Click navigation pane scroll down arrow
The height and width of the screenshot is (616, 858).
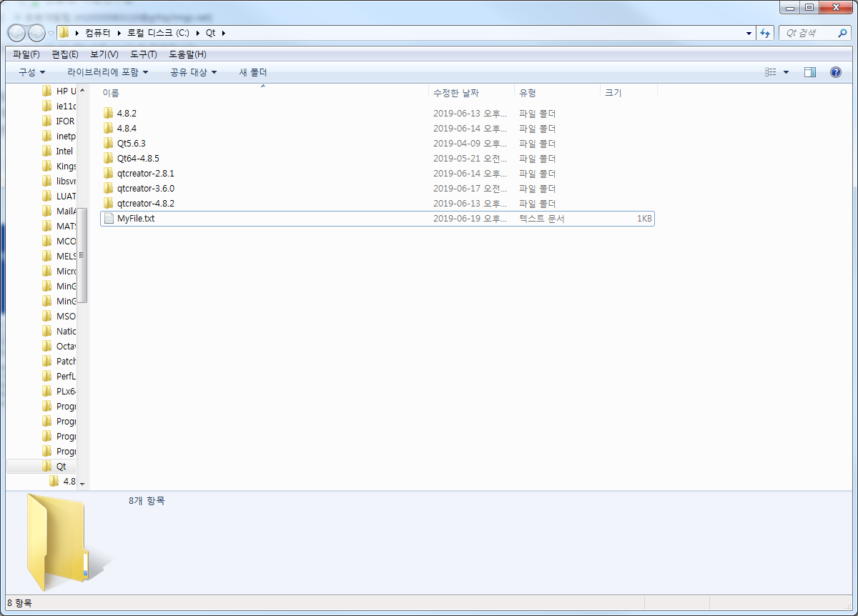coord(82,484)
